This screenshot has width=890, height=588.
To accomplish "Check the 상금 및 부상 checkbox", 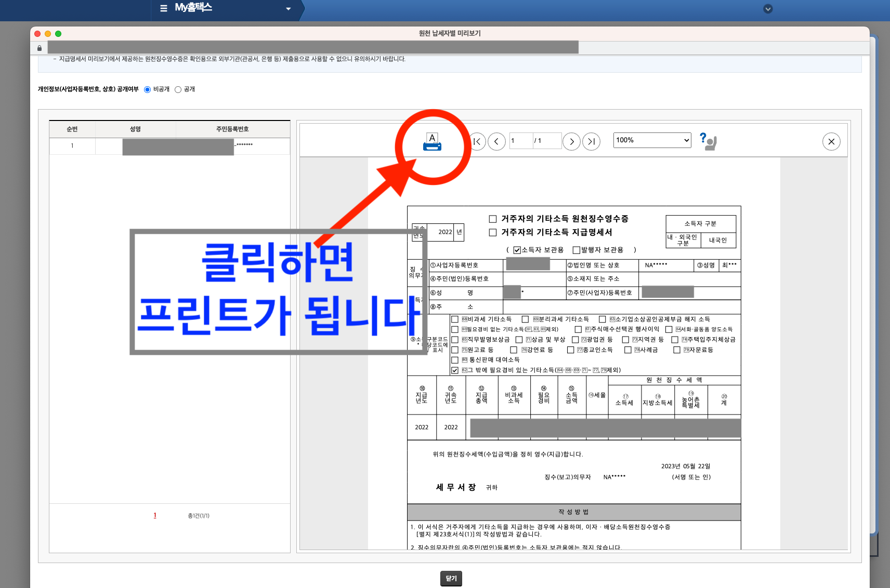I will [x=519, y=339].
